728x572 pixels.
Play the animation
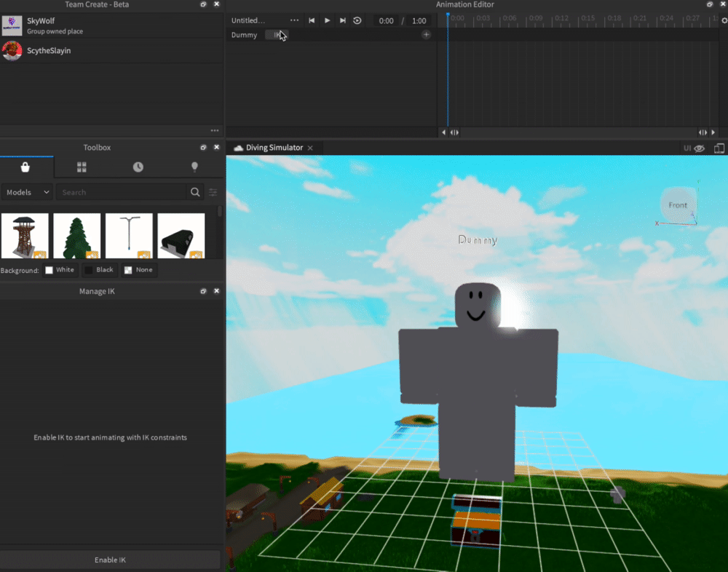[x=328, y=20]
